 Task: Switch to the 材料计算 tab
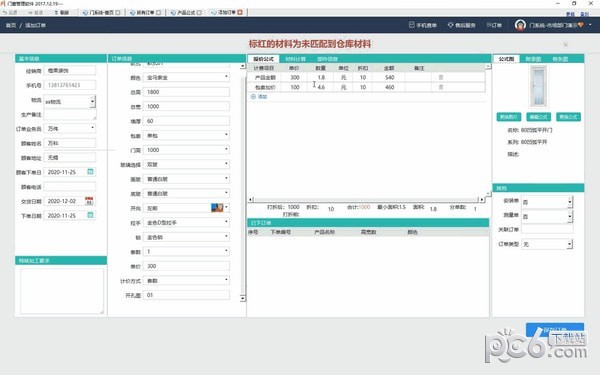[296, 59]
